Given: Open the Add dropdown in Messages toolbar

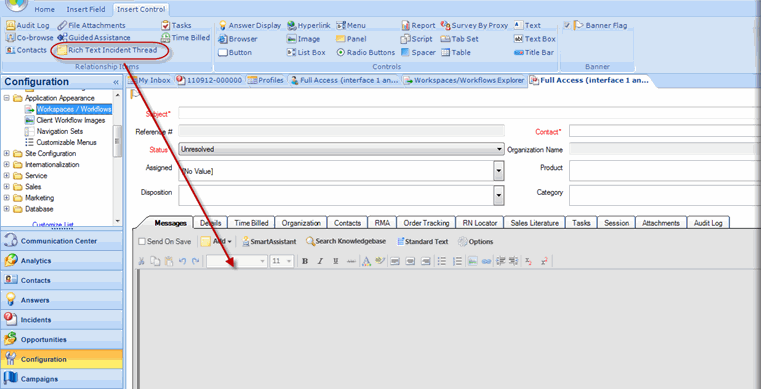Looking at the screenshot, I should point(216,241).
